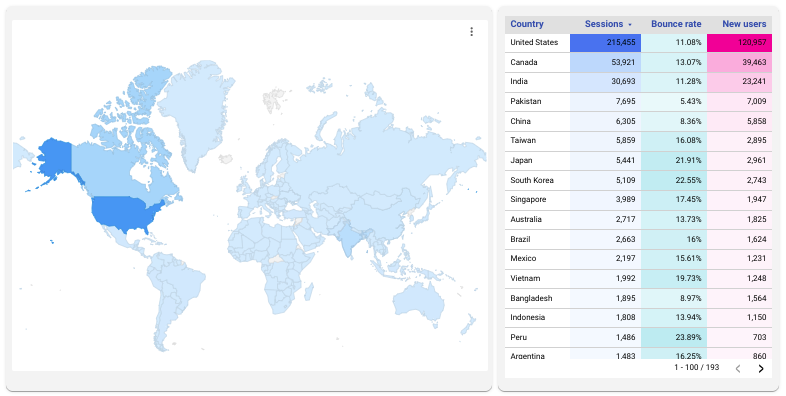Select the Japan country cell
Screen dimensions: 786x396
point(537,160)
